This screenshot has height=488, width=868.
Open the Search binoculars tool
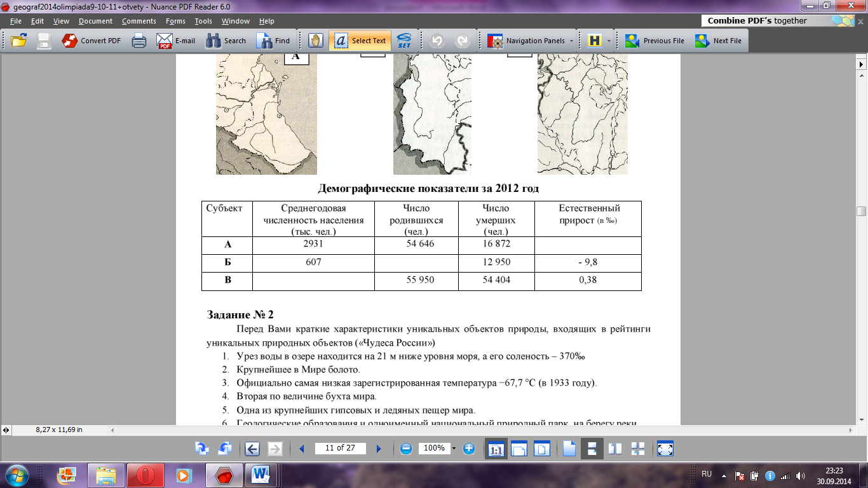tap(226, 41)
